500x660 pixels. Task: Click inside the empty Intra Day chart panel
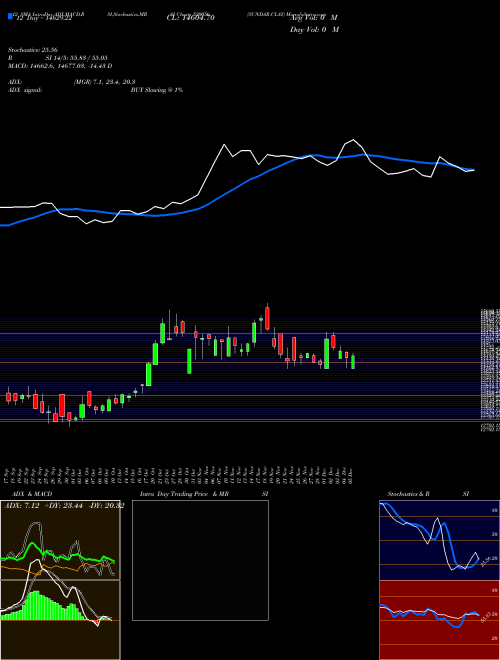(200, 560)
